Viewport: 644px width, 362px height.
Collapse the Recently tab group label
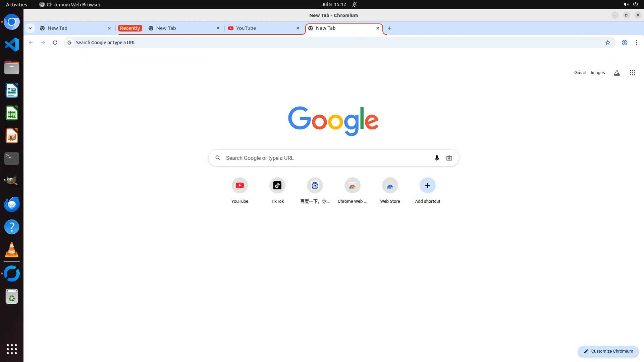click(x=130, y=28)
